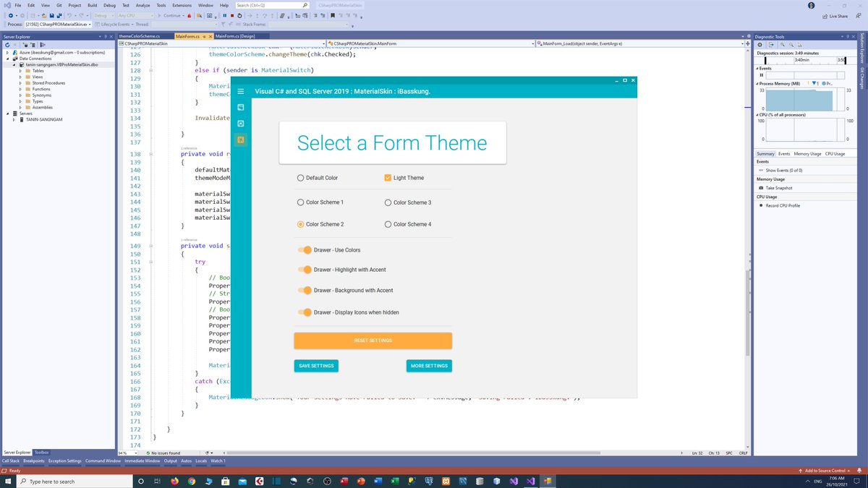This screenshot has height=488, width=868.
Task: Click the MORE SETTINGS button
Action: [430, 366]
